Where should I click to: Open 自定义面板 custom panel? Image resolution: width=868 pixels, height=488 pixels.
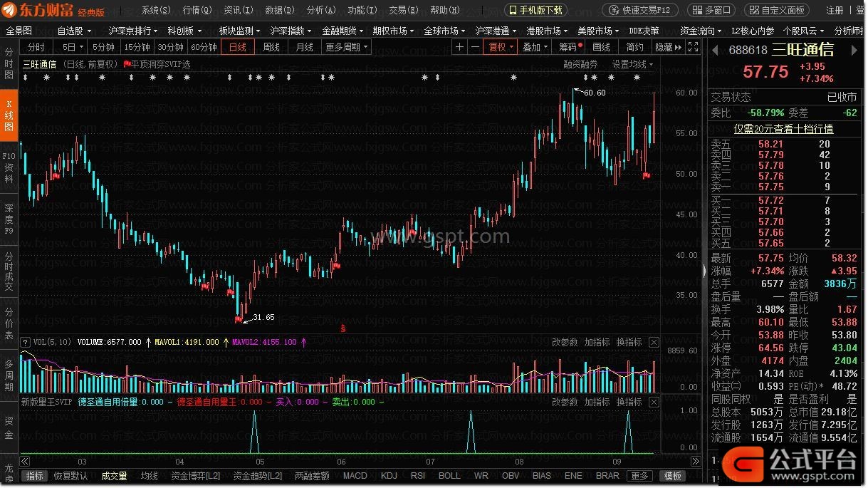(x=777, y=10)
